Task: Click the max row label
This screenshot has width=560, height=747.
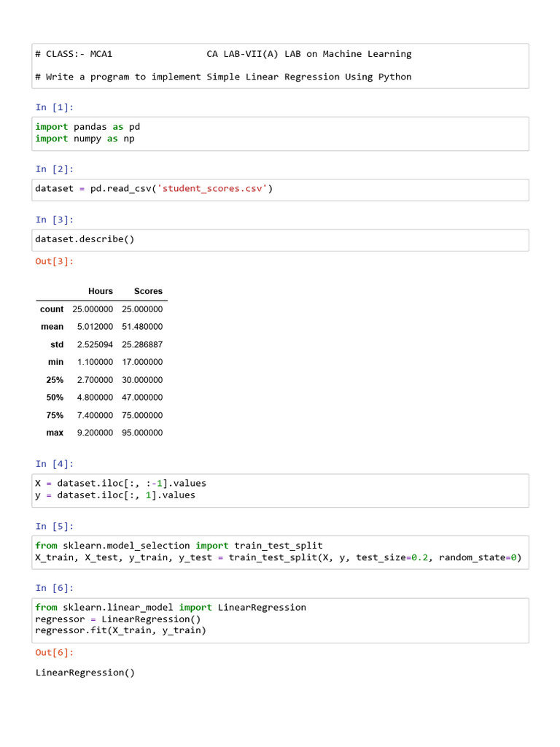Action: [55, 433]
